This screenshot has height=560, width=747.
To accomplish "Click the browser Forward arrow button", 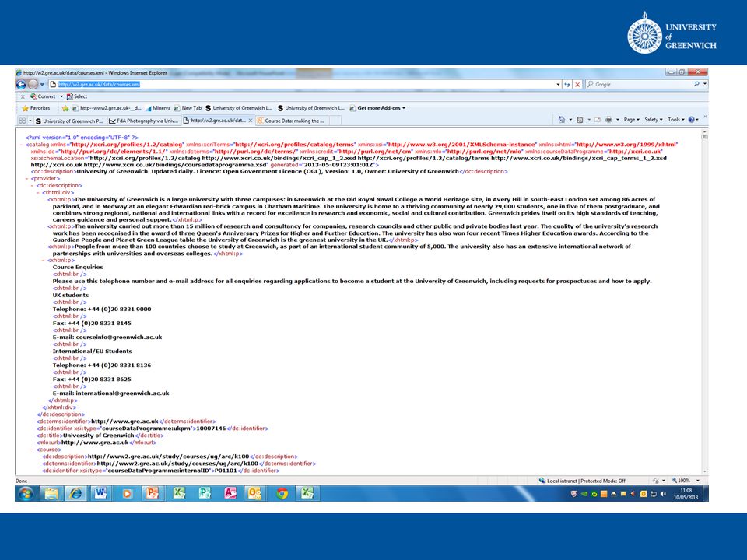I will coord(33,84).
